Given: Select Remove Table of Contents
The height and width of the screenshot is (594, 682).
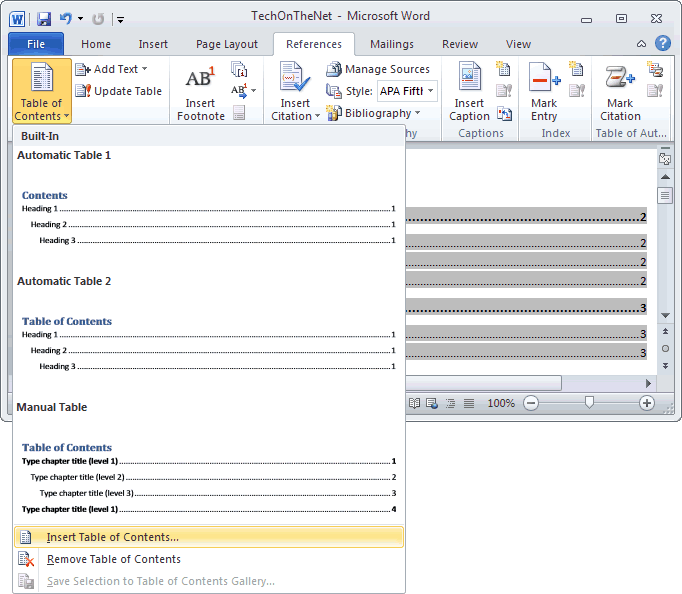Looking at the screenshot, I should 209,559.
